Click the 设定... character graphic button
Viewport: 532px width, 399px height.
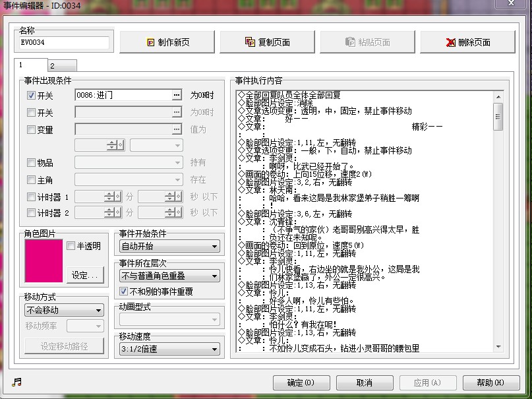pyautogui.click(x=85, y=275)
